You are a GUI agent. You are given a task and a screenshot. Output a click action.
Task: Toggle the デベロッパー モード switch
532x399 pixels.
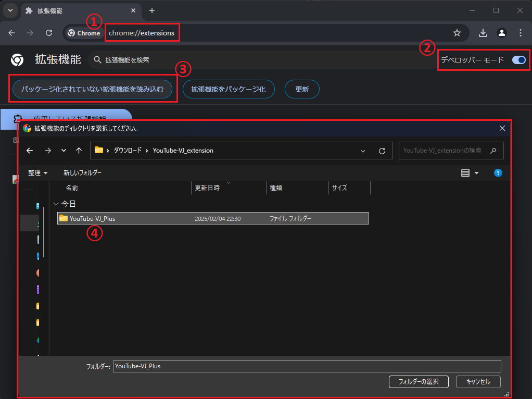point(519,60)
